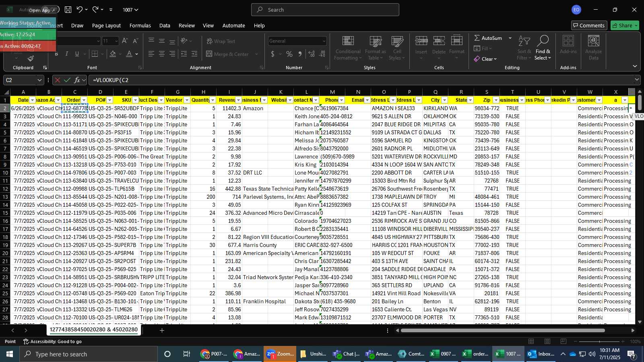Open the Automate ribbon tab
Viewport: 644px width, 362px height.
[234, 25]
